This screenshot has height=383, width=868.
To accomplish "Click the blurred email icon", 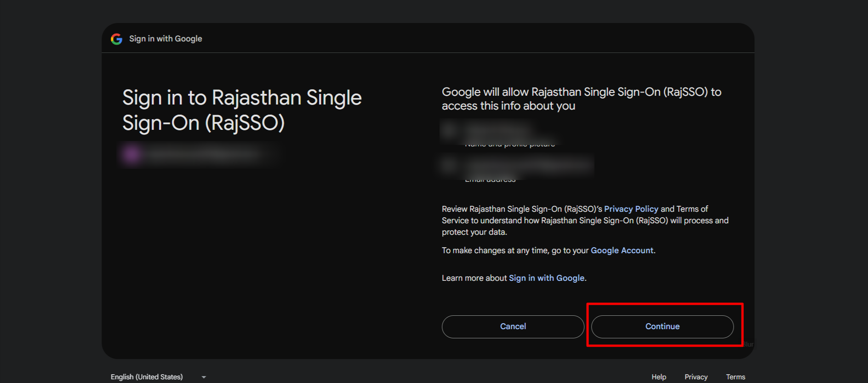I will coord(450,164).
